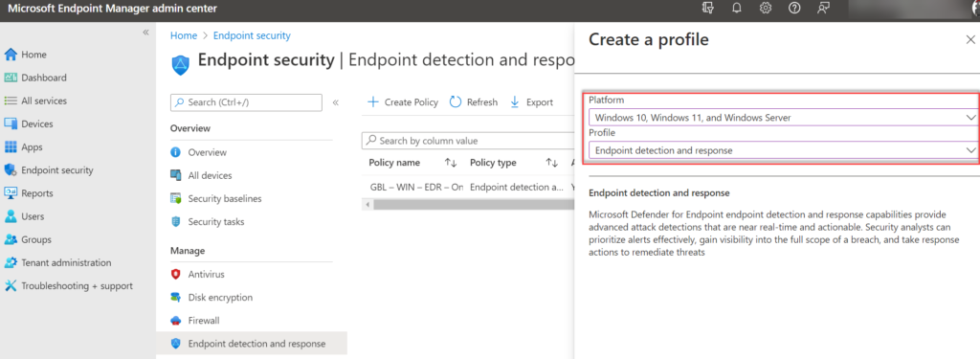Click the Apps grid icon in sidebar

[x=11, y=147]
